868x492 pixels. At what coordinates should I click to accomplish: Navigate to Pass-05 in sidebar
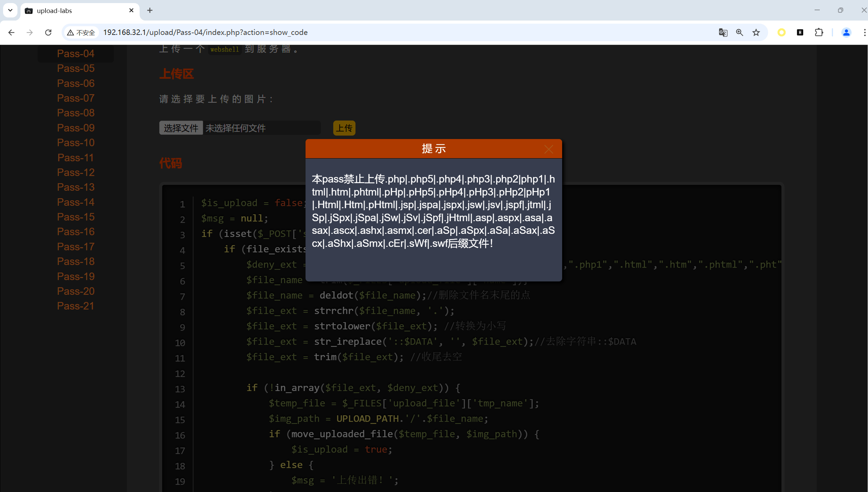pos(76,68)
